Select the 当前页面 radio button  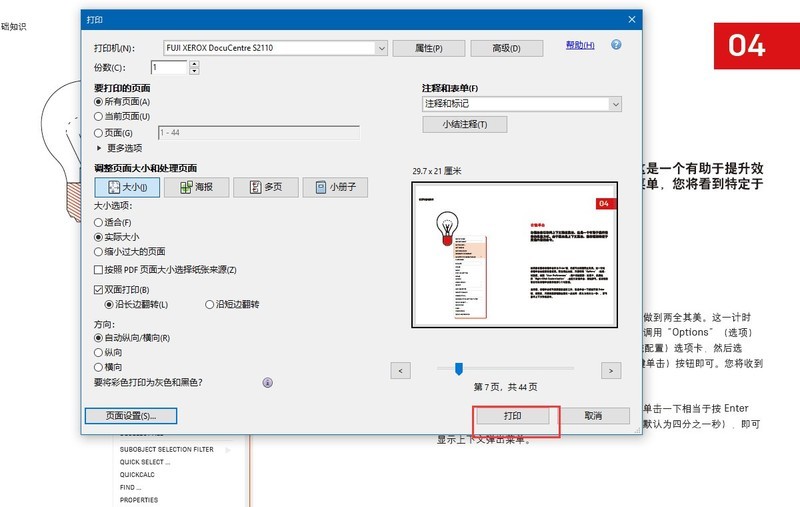98,116
